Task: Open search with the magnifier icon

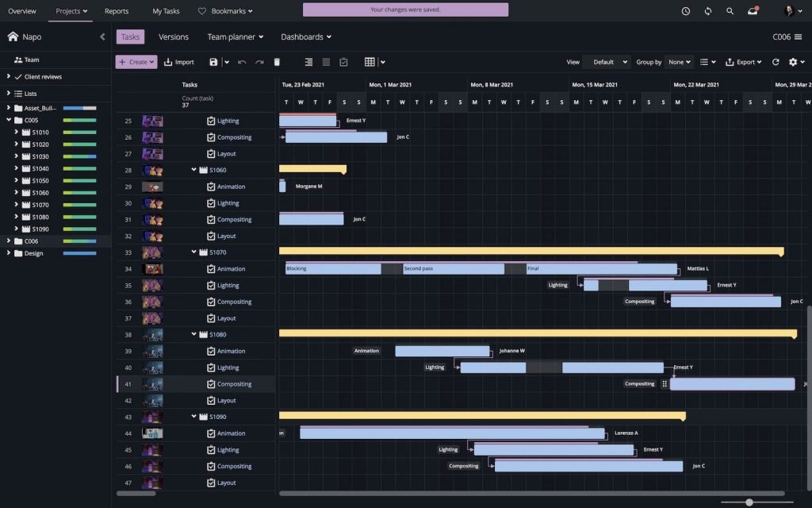Action: [730, 11]
